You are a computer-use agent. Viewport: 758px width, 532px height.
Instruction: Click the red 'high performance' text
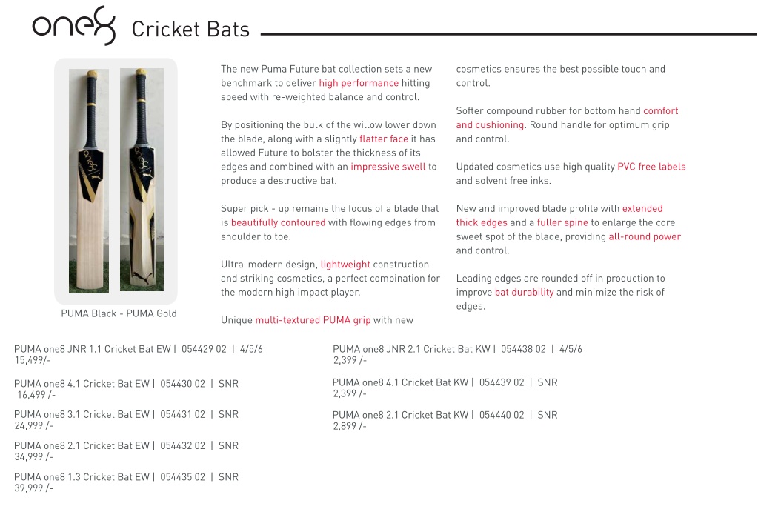pyautogui.click(x=359, y=83)
